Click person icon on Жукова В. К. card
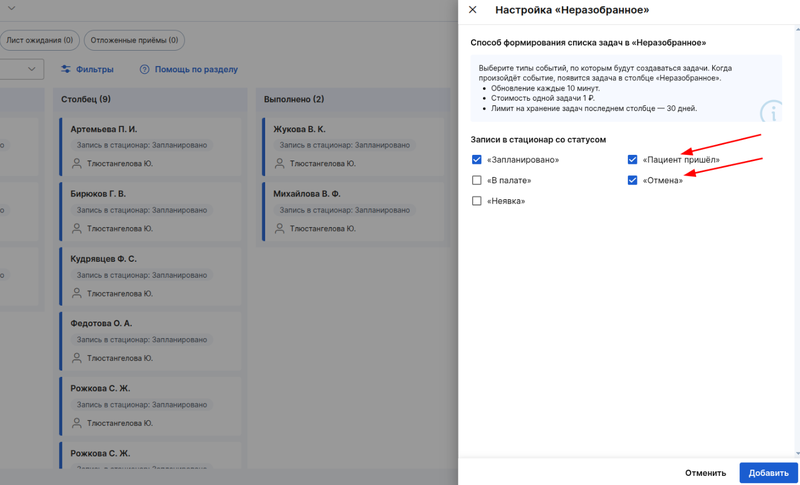Screen dimensions: 800x485 [x=280, y=164]
